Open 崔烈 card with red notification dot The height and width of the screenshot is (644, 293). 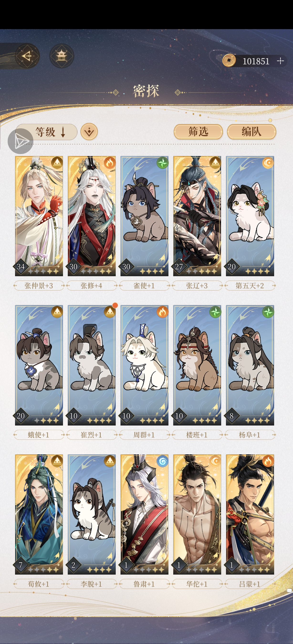tap(91, 365)
